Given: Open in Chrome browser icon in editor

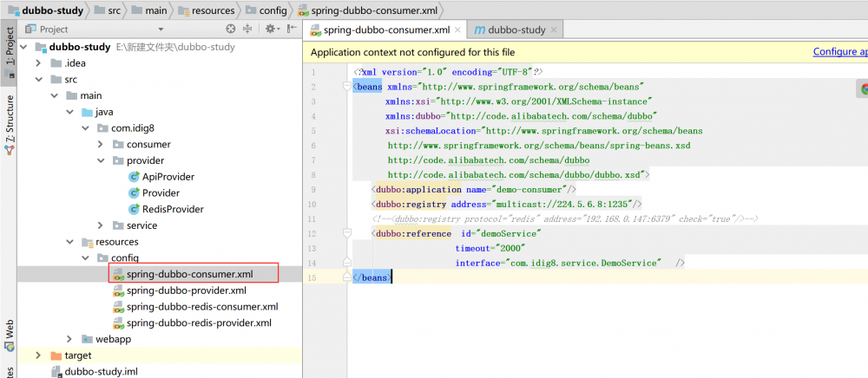Looking at the screenshot, I should click(x=865, y=88).
